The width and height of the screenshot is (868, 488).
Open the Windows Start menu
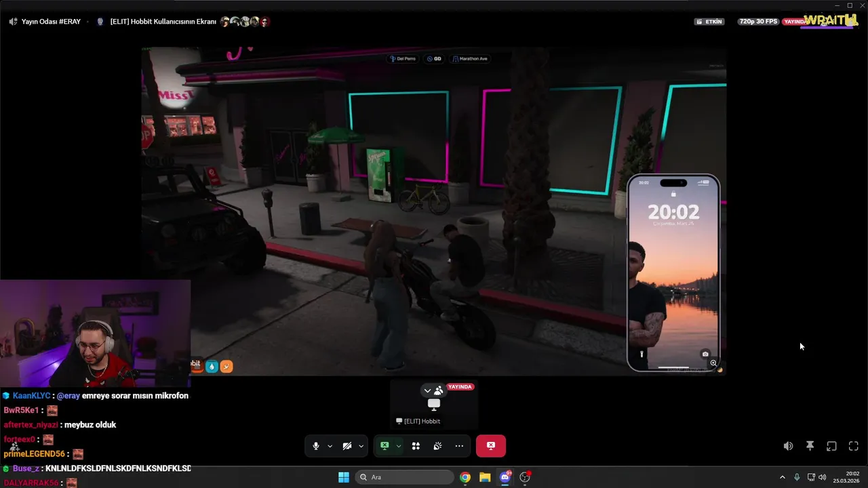[344, 477]
